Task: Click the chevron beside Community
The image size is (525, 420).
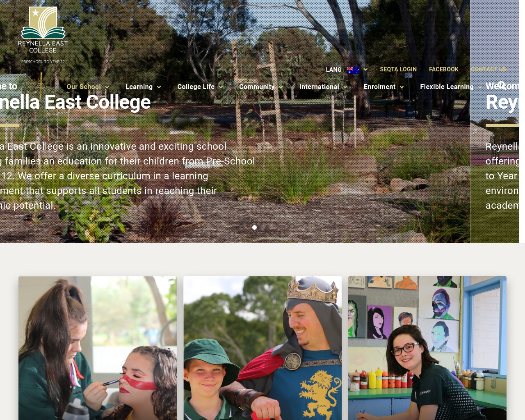Action: tap(281, 87)
